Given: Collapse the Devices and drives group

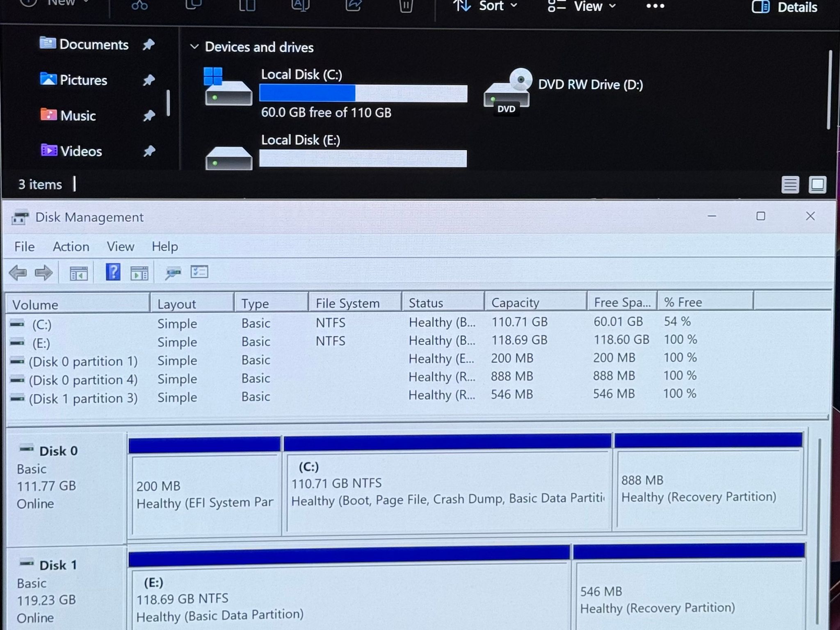Looking at the screenshot, I should (194, 47).
